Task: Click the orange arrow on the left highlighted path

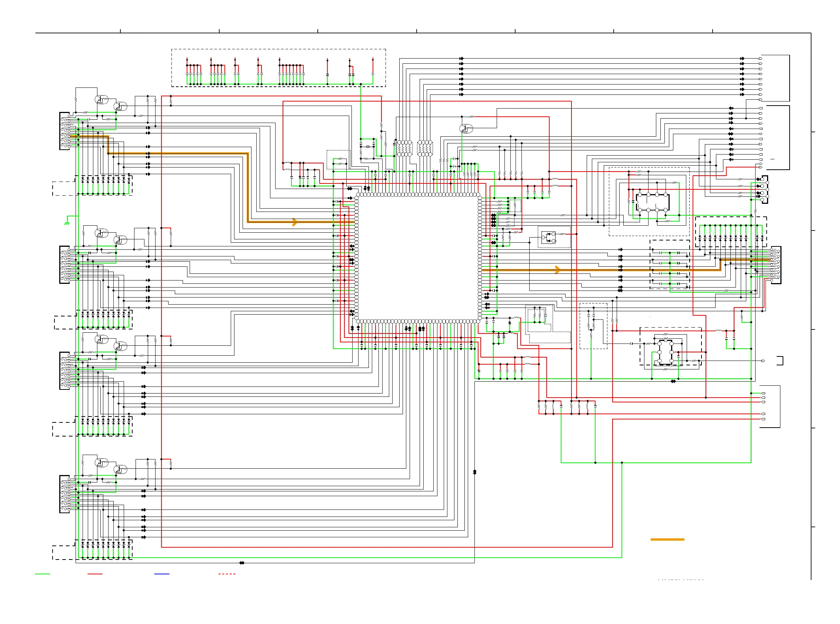Action: [x=294, y=222]
